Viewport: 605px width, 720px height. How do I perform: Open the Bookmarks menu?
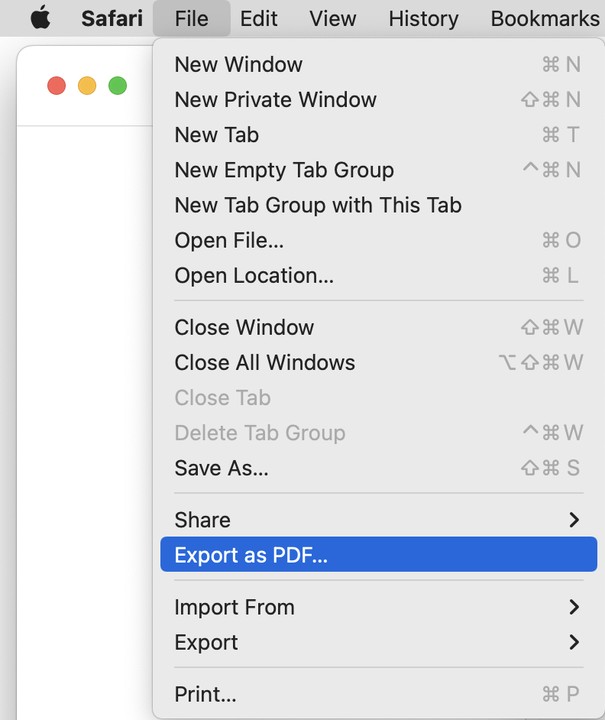(x=545, y=18)
